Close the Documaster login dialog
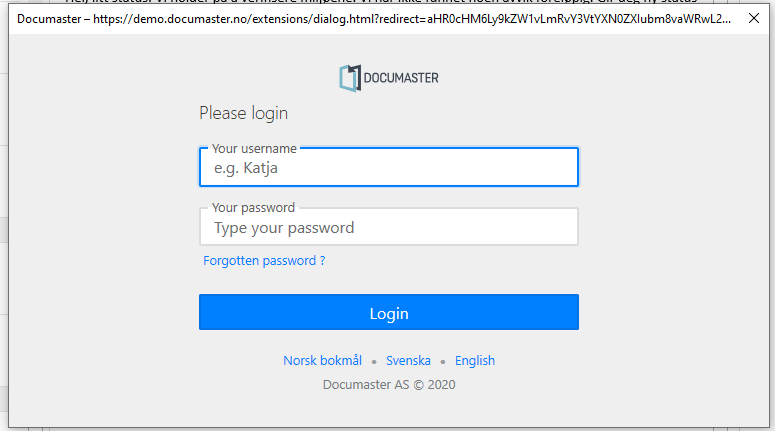Image resolution: width=775 pixels, height=431 pixels. (x=753, y=19)
